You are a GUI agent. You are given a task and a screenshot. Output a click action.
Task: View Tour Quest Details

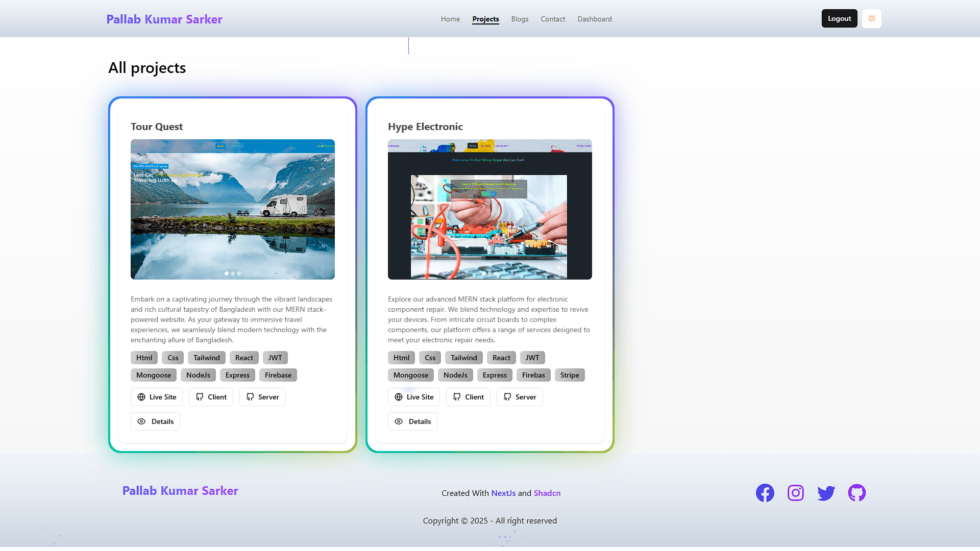click(x=155, y=421)
